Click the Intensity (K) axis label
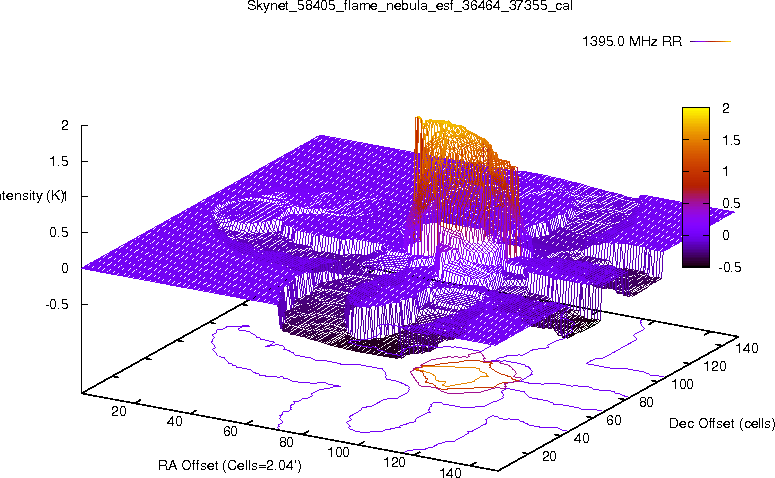The width and height of the screenshot is (775, 478). point(32,196)
